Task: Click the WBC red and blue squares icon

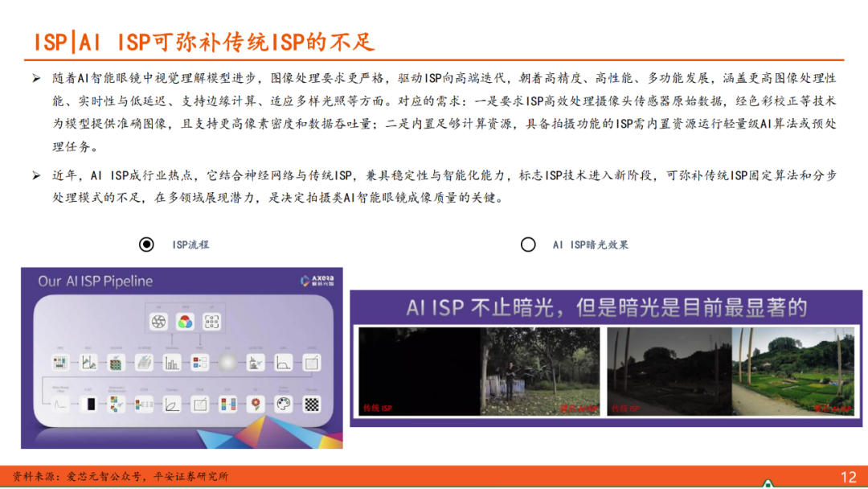Action: (x=200, y=363)
